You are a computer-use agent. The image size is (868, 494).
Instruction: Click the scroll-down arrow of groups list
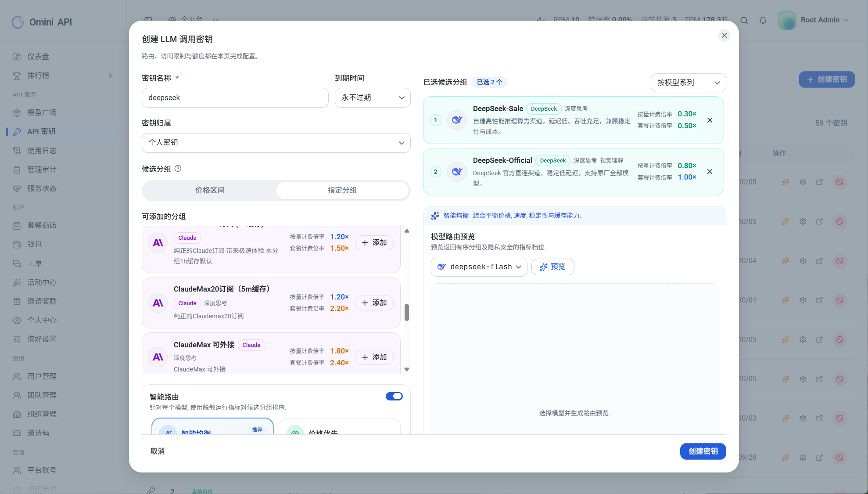coord(407,369)
